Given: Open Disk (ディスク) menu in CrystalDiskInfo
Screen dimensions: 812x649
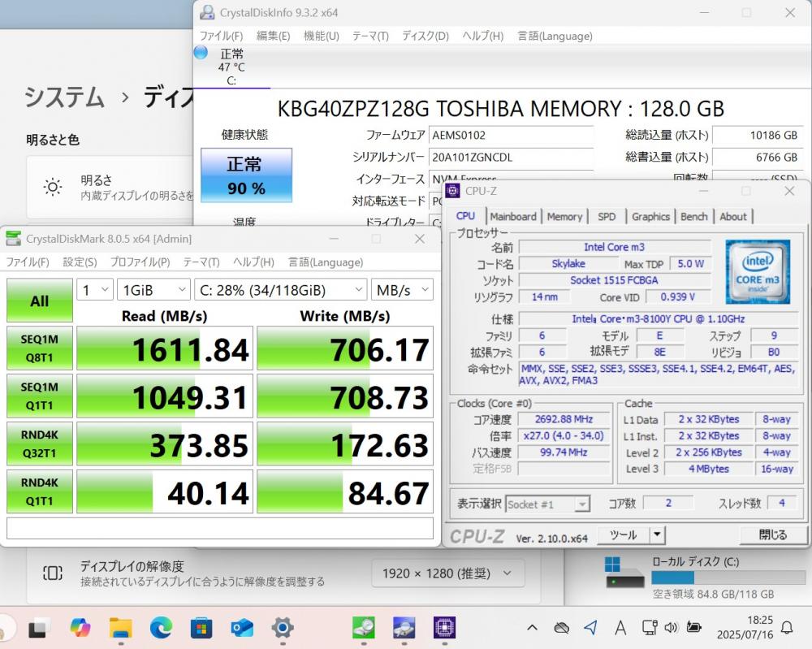Looking at the screenshot, I should click(425, 36).
